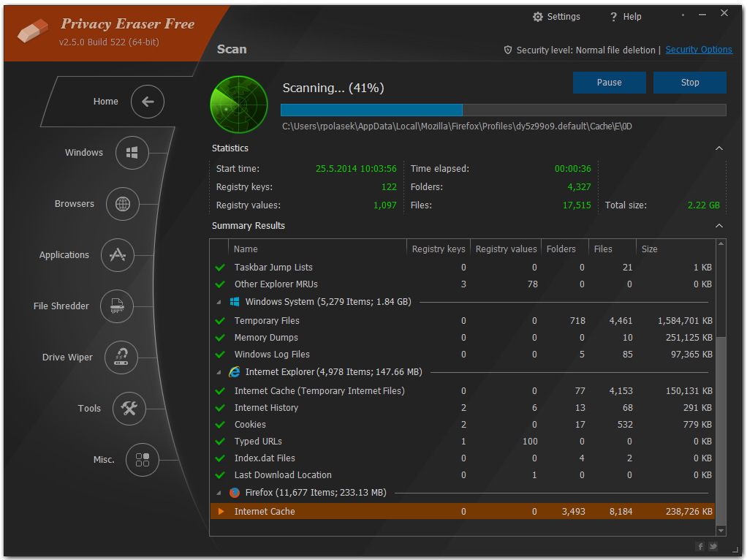Toggle the Memory Dumps checkmark
The image size is (747, 560).
pyautogui.click(x=220, y=338)
